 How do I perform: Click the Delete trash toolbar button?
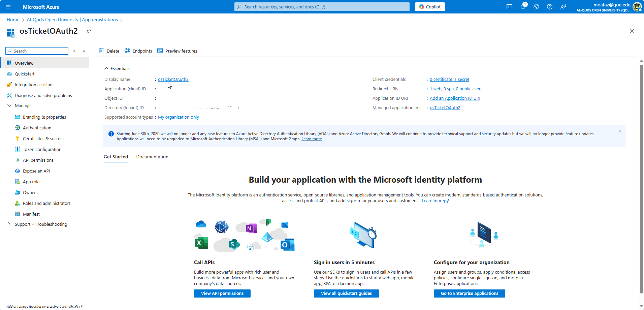[109, 51]
